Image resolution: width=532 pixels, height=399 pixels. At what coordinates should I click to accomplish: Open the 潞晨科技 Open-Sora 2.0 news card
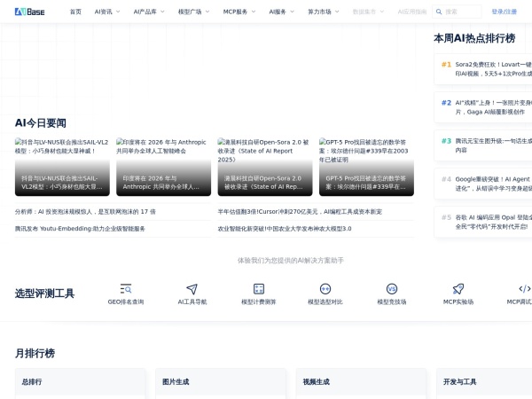(x=265, y=167)
